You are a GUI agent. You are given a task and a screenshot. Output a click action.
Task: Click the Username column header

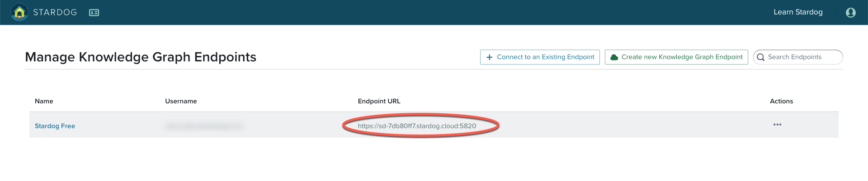[x=181, y=101]
